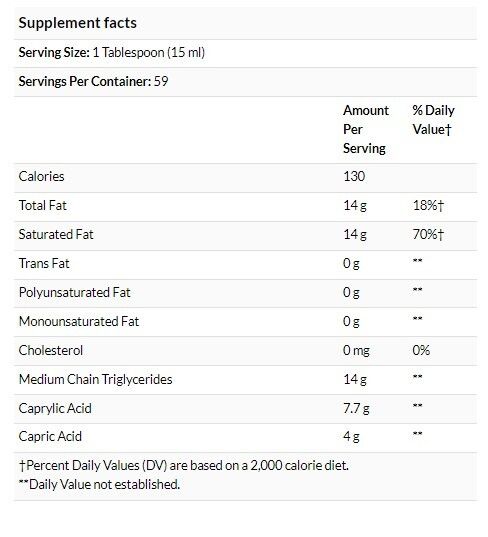Click the Servings Per Container value 59
The image size is (488, 537).
(161, 82)
